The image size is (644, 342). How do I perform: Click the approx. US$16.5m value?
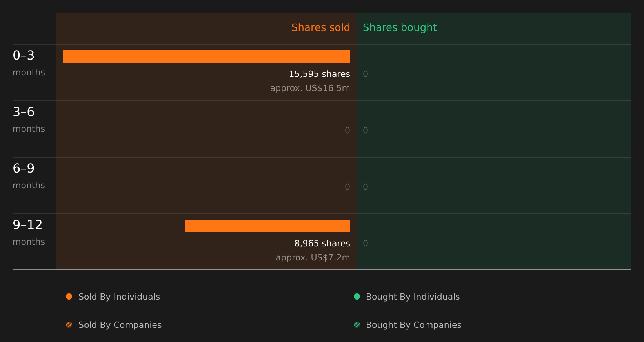click(x=310, y=88)
